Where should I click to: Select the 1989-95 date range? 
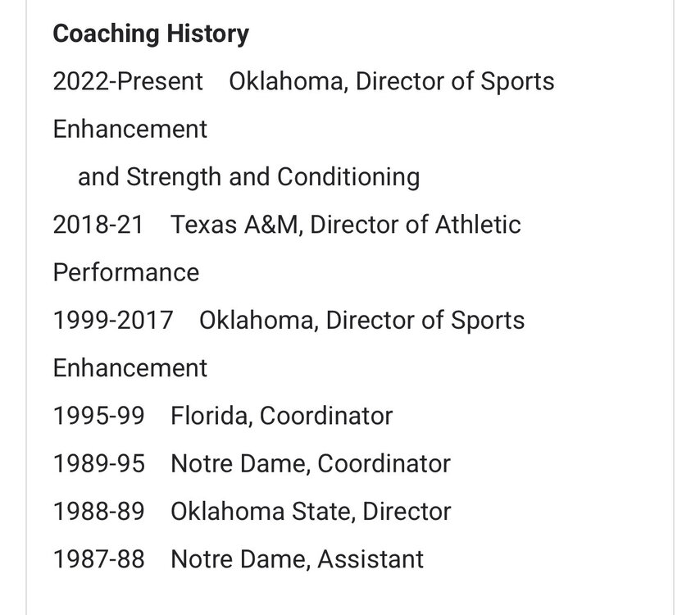pyautogui.click(x=98, y=463)
